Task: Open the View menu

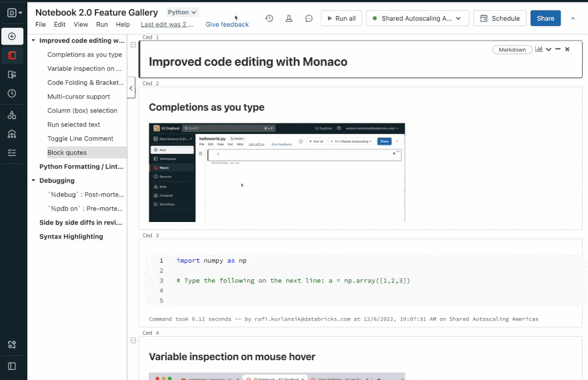Action: tap(81, 25)
